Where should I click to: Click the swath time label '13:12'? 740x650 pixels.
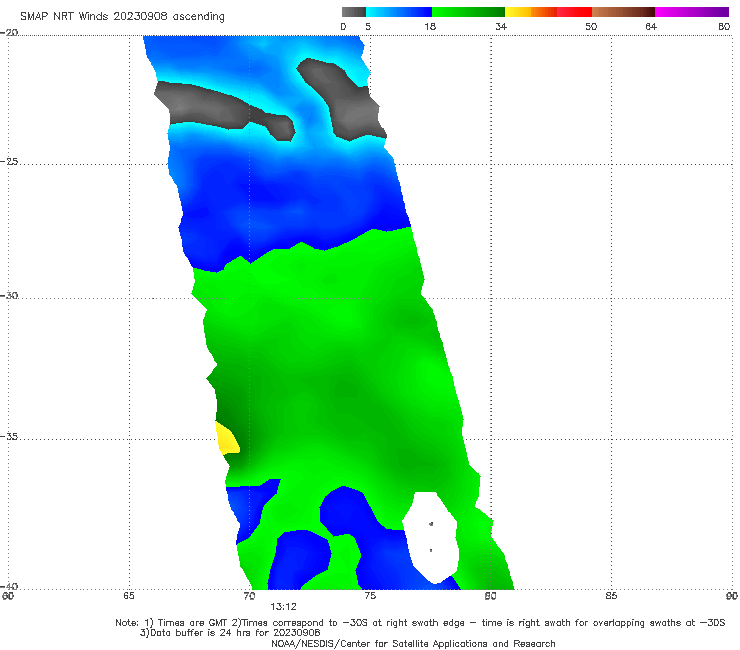point(283,607)
